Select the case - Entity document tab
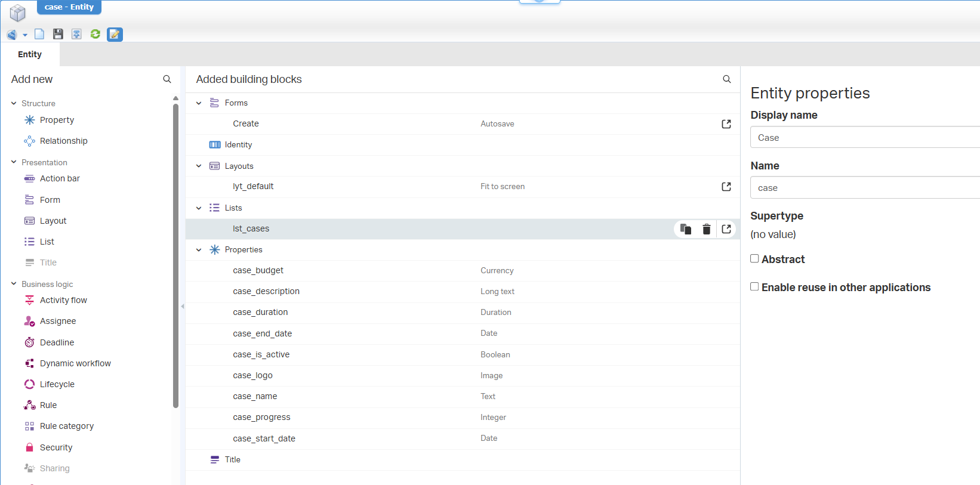Image resolution: width=980 pixels, height=485 pixels. [x=69, y=7]
